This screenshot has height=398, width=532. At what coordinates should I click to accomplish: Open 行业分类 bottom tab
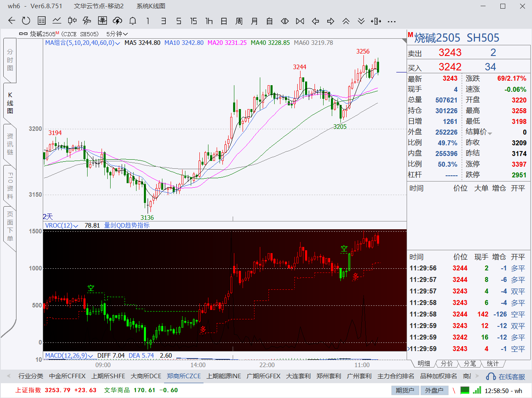coord(31,376)
